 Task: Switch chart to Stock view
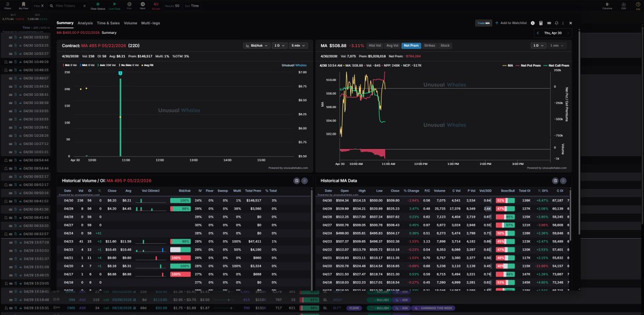click(445, 46)
